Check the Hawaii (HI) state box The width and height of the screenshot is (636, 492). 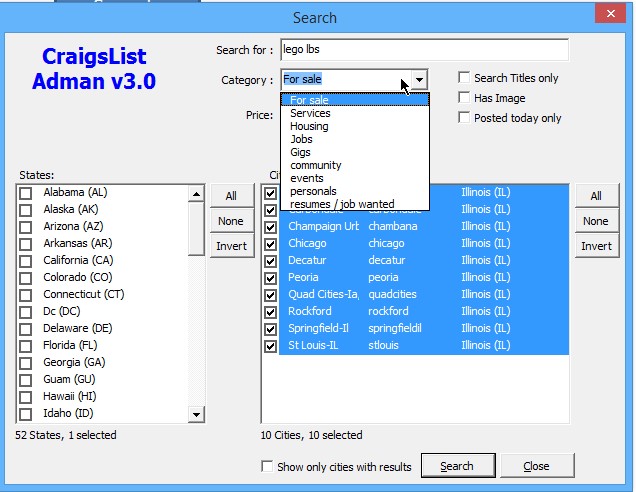point(26,397)
